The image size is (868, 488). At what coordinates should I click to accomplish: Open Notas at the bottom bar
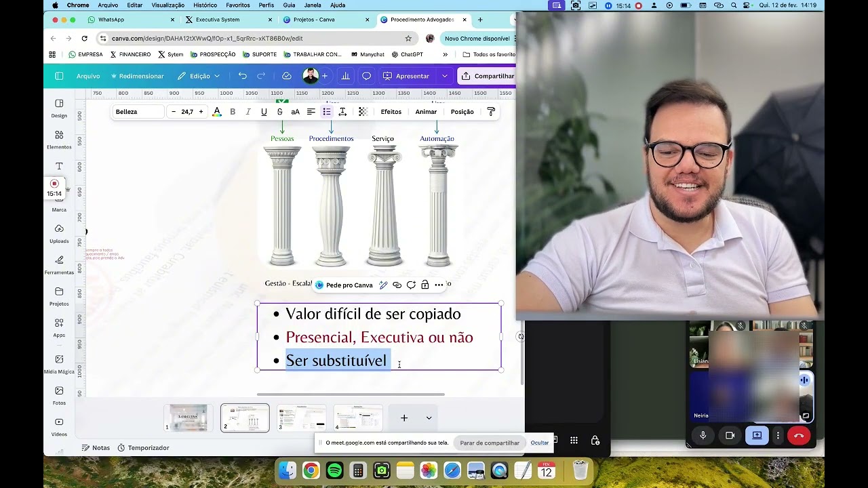96,448
